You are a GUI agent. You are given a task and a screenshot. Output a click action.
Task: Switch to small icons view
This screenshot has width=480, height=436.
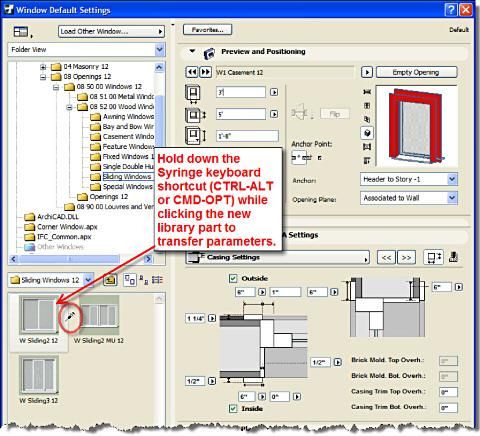pos(144,280)
